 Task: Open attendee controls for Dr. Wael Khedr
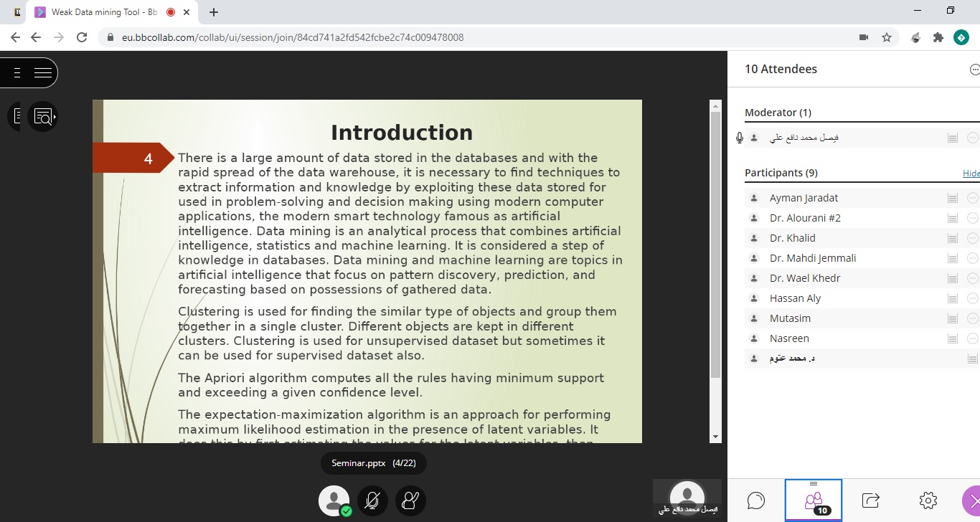pyautogui.click(x=973, y=278)
